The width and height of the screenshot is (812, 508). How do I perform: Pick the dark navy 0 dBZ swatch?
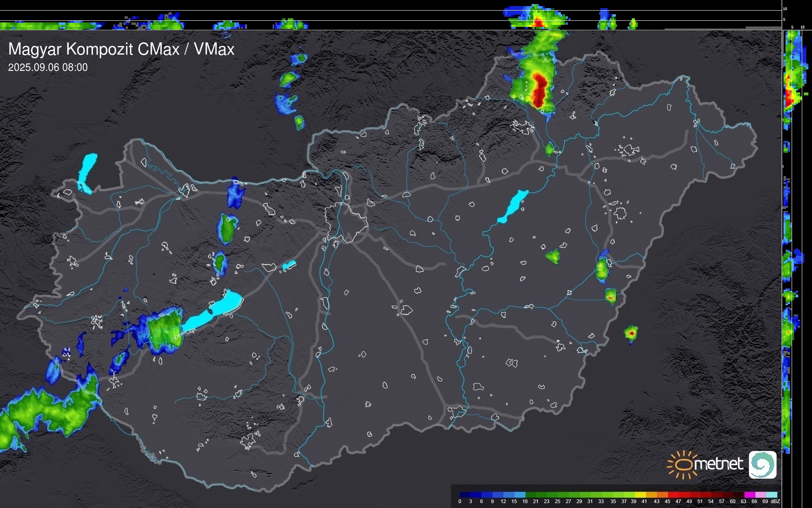click(x=465, y=495)
